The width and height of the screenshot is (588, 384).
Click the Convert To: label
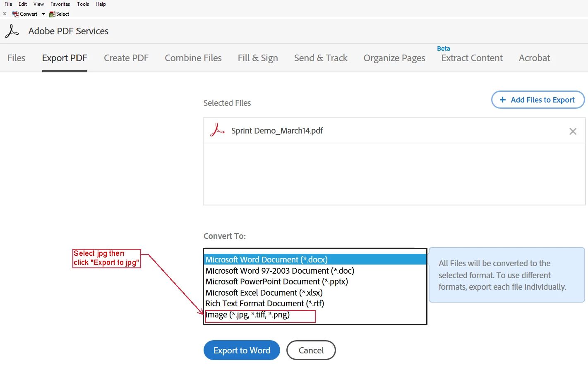tap(225, 236)
